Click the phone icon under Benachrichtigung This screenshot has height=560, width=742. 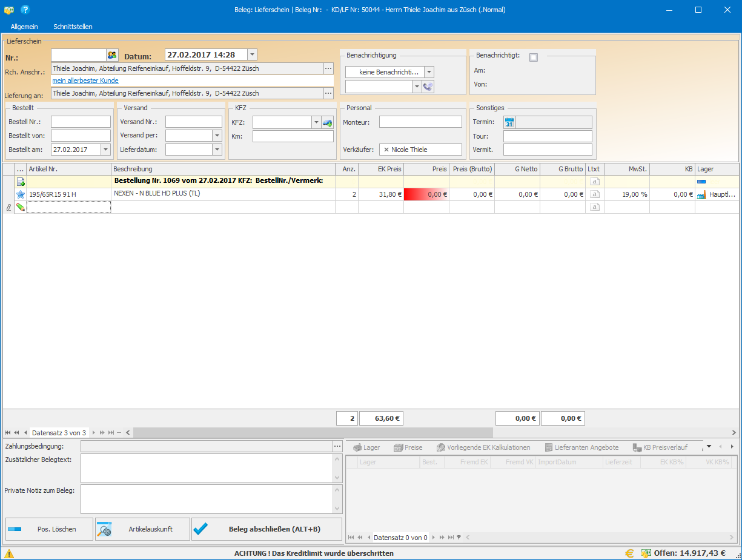click(428, 87)
